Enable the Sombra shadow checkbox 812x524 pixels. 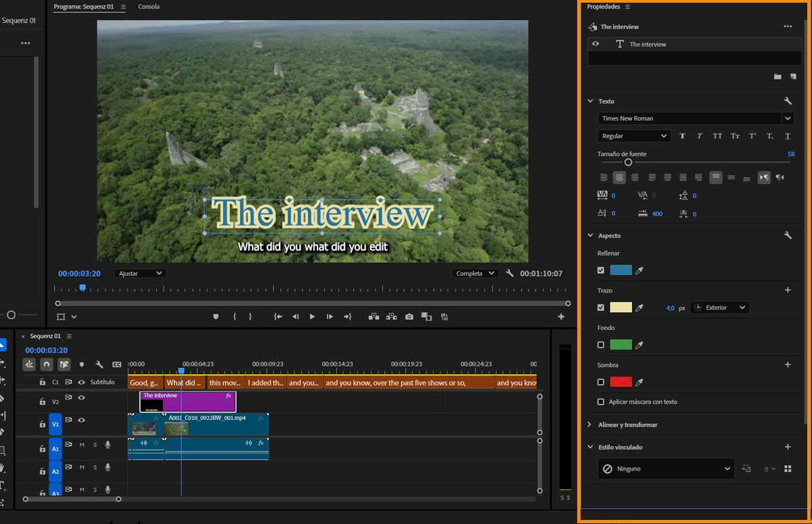601,382
